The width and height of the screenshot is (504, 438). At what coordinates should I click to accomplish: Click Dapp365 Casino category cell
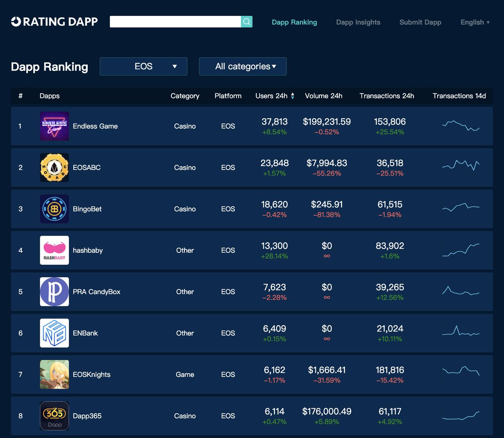(185, 416)
